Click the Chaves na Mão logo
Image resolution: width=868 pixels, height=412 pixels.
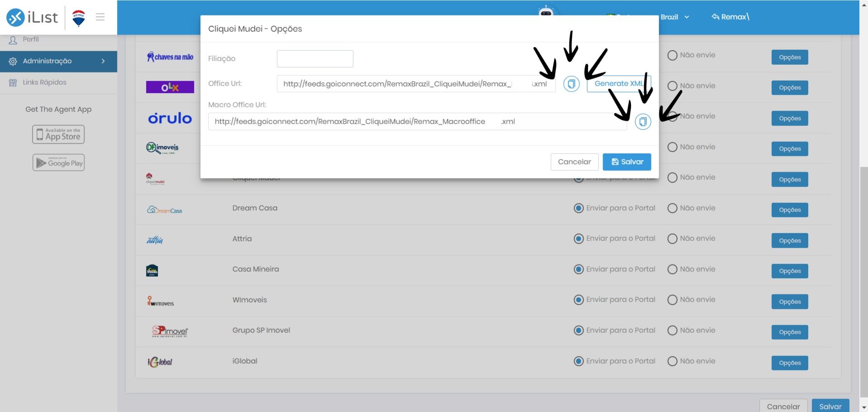[x=170, y=57]
